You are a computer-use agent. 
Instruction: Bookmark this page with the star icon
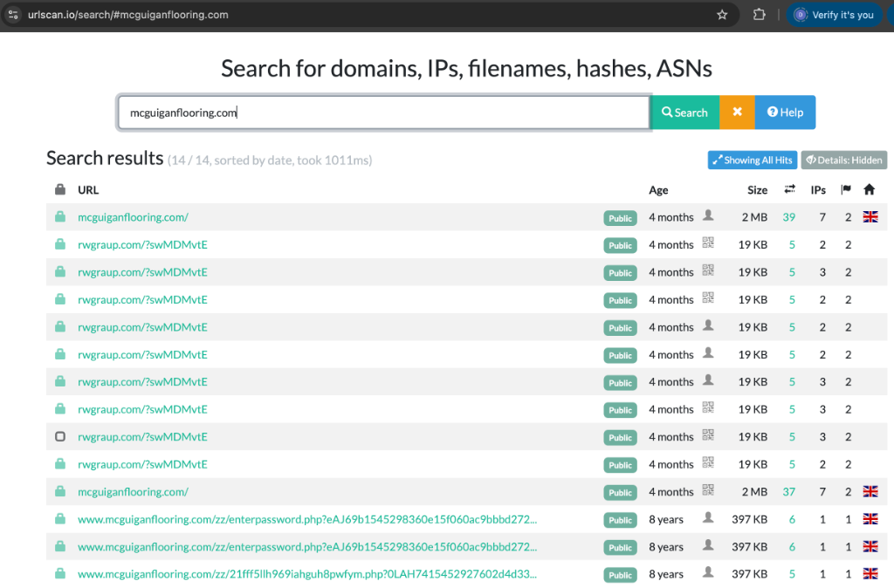coord(722,15)
